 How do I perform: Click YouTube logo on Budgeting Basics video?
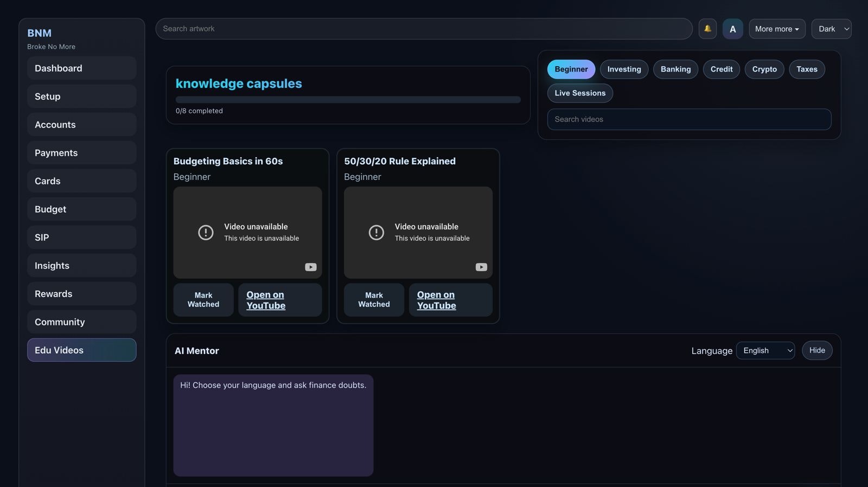pyautogui.click(x=310, y=267)
